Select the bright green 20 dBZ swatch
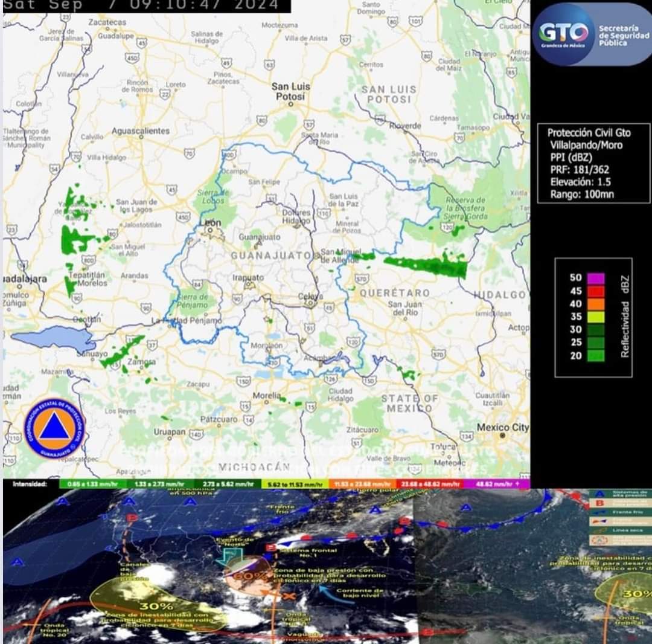 595,355
